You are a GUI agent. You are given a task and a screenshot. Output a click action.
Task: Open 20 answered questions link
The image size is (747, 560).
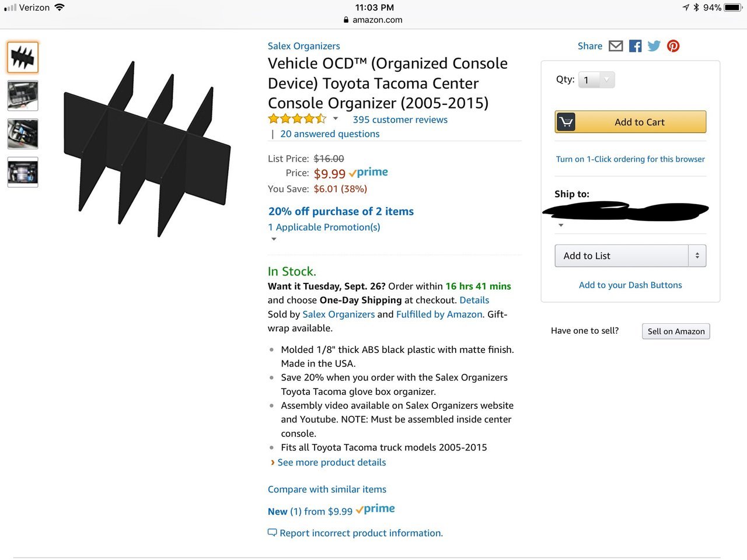point(330,134)
